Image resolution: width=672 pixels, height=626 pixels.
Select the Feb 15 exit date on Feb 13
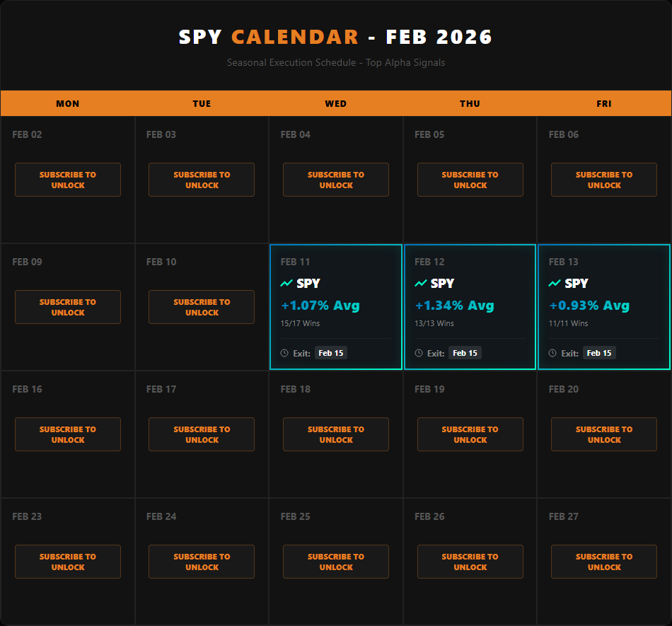(x=599, y=352)
